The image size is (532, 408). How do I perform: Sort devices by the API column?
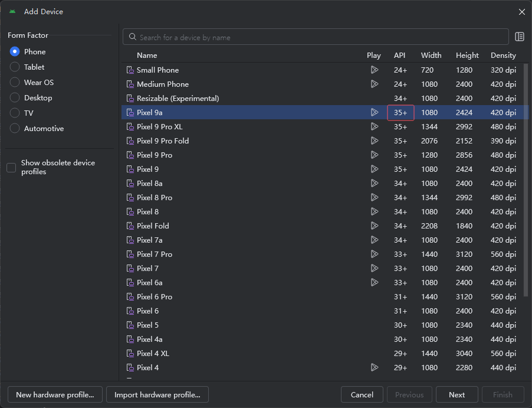pos(399,56)
